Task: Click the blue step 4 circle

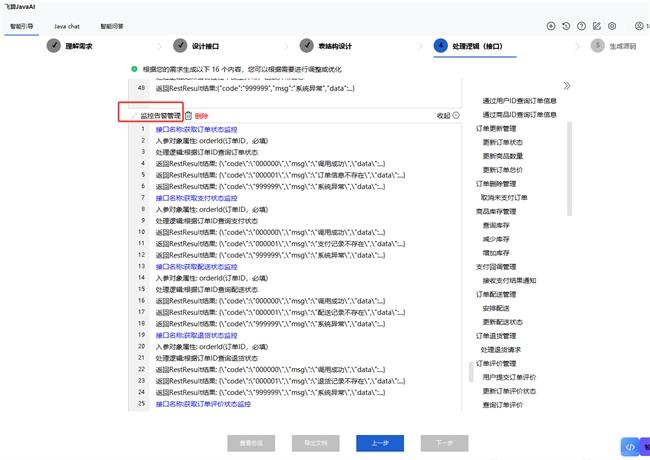Action: [441, 46]
